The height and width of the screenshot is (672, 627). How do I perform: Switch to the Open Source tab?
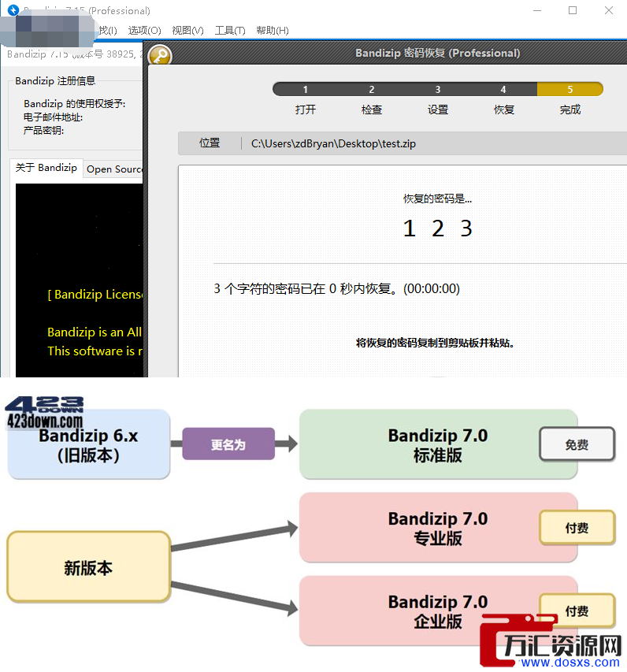click(x=114, y=169)
